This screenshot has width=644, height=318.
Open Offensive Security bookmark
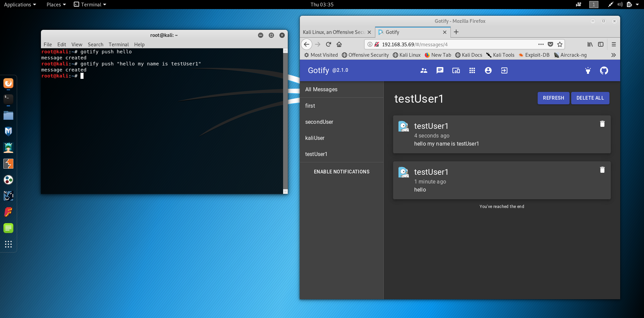(x=365, y=55)
